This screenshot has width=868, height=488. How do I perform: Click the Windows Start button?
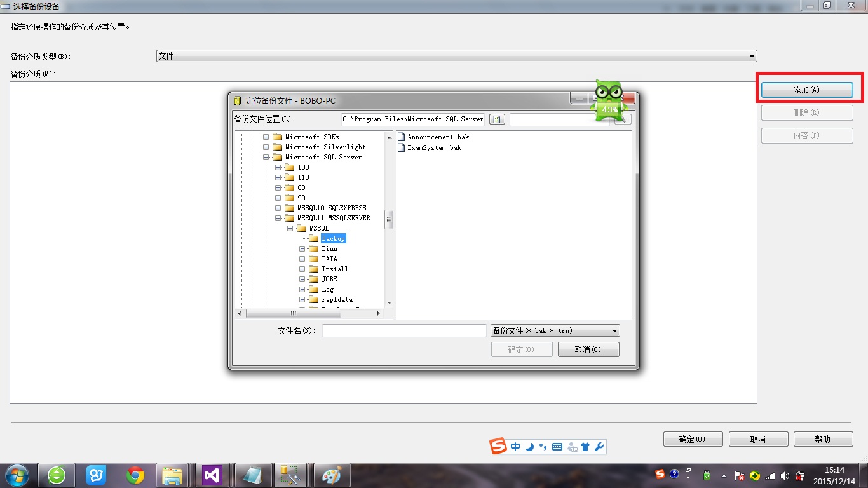click(x=17, y=475)
